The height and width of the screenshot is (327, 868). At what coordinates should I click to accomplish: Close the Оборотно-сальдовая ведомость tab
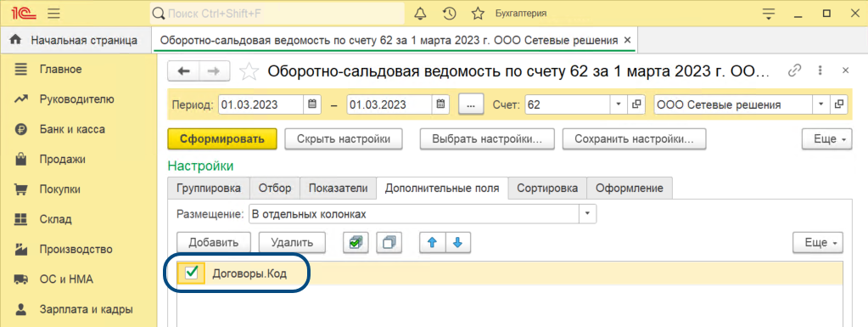(x=627, y=40)
